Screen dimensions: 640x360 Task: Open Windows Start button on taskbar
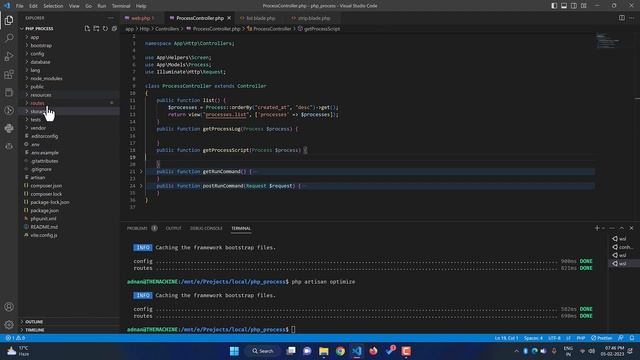[x=234, y=351]
